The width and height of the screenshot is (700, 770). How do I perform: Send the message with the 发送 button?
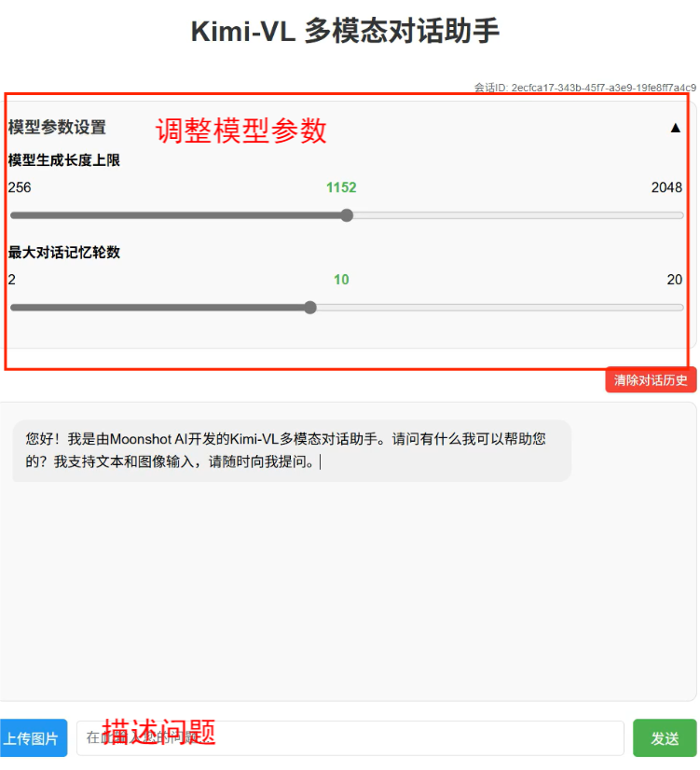coord(665,737)
